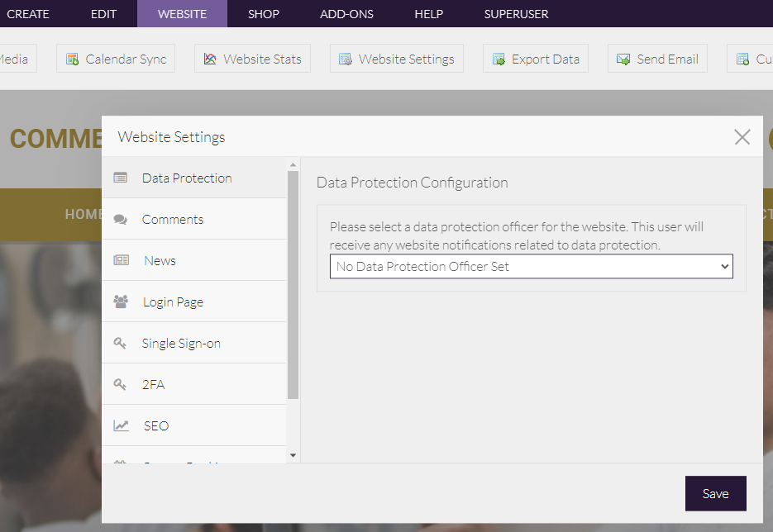Open the HELP menu
The height and width of the screenshot is (532, 773).
click(428, 14)
